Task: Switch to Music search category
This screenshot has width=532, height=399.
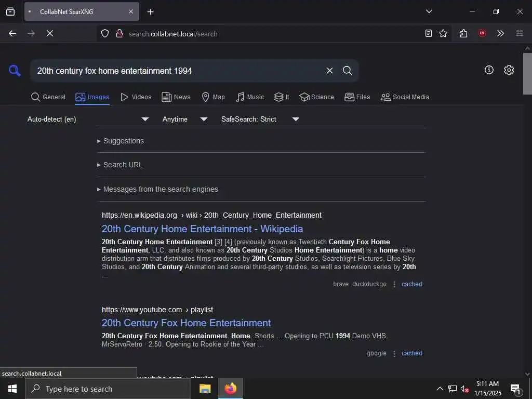Action: (x=250, y=97)
